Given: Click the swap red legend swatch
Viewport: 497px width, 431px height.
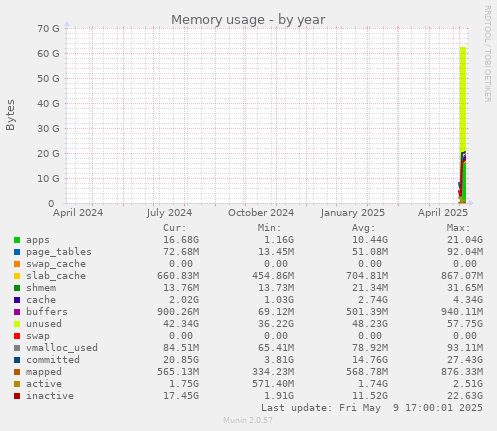Looking at the screenshot, I should click(x=17, y=336).
